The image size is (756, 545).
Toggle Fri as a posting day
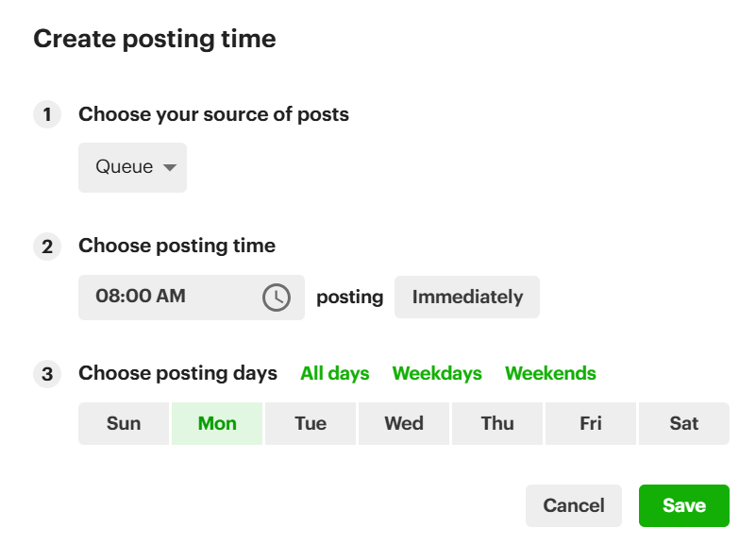coord(591,424)
